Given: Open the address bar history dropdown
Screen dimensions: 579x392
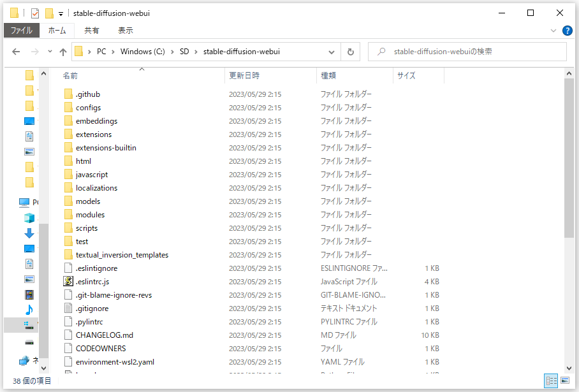Looking at the screenshot, I should [x=332, y=52].
